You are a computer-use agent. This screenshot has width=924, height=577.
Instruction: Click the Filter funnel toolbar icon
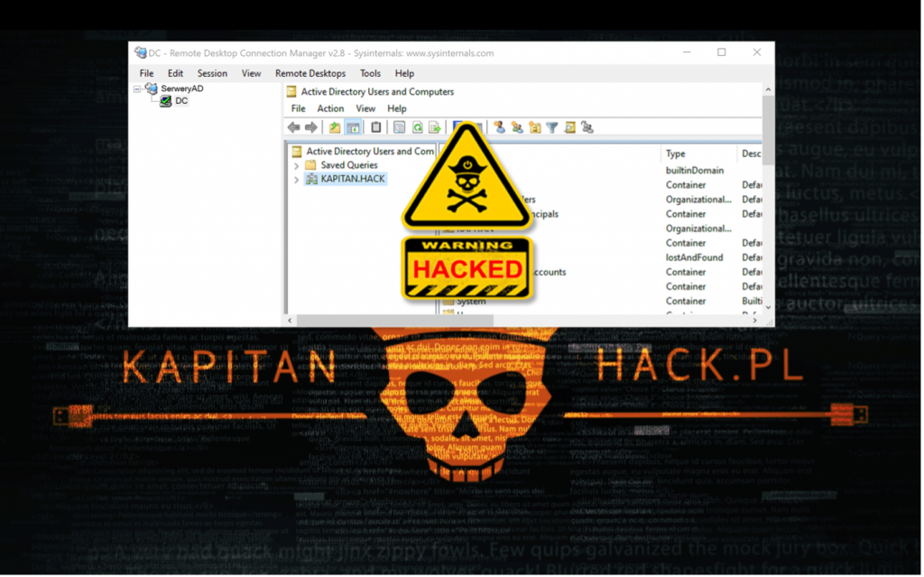[552, 127]
